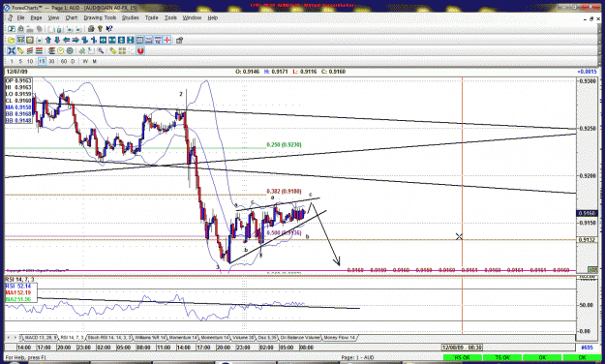Select the D daily timeframe

[x=73, y=61]
